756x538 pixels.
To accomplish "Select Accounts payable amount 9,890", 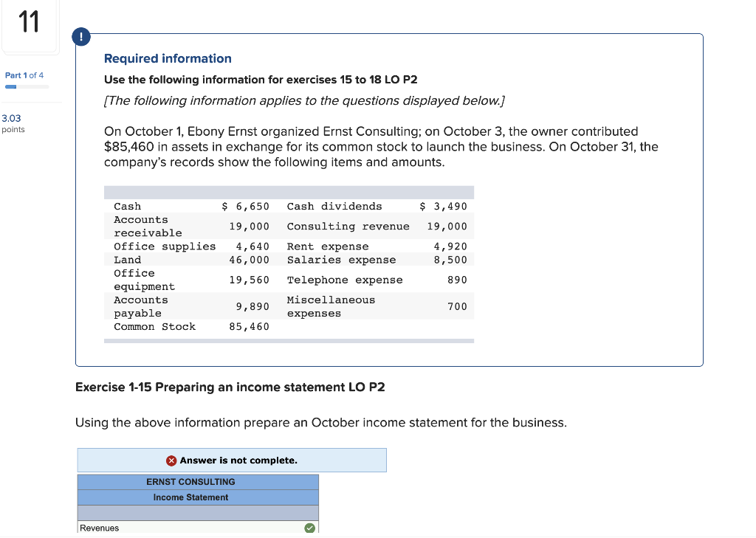I will click(252, 306).
